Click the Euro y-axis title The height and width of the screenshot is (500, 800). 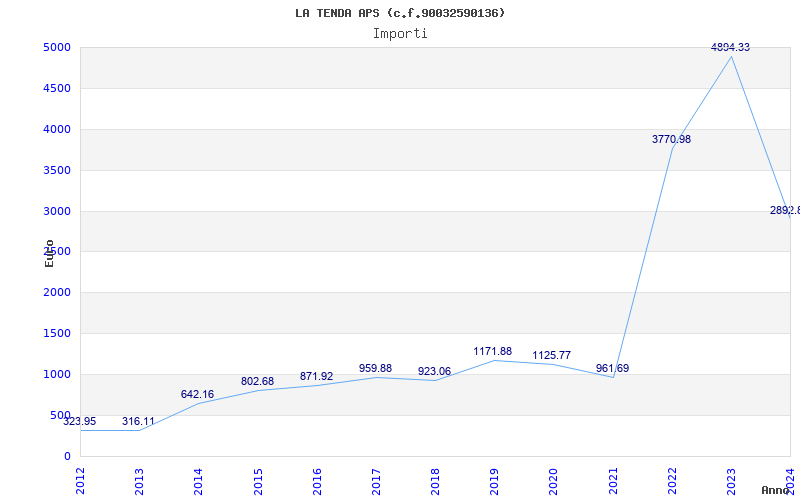pyautogui.click(x=49, y=253)
